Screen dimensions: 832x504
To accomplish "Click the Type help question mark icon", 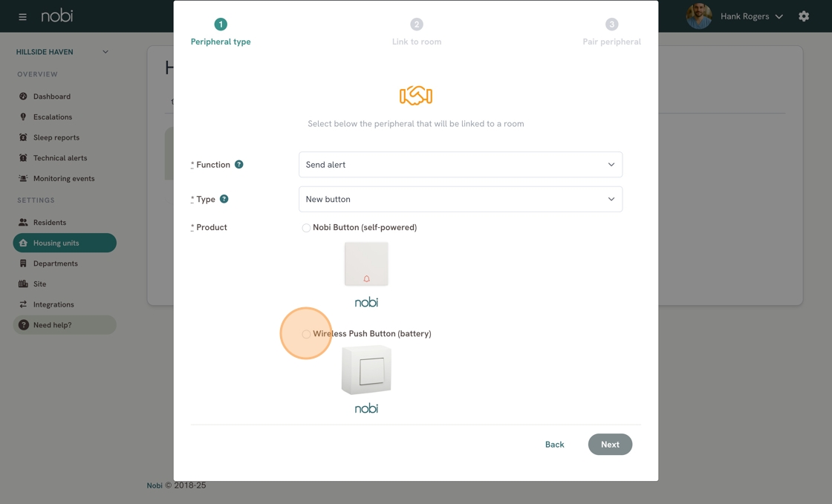I will point(224,199).
